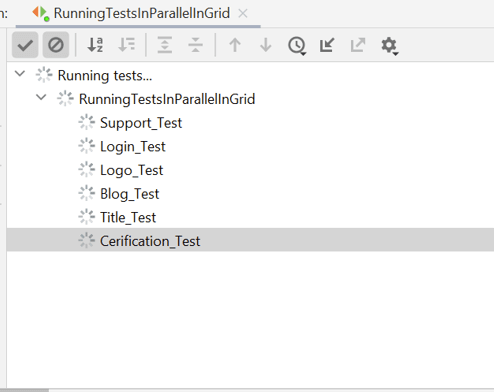This screenshot has height=392, width=494.
Task: Click spinner icon beside Login_Test
Action: (87, 146)
